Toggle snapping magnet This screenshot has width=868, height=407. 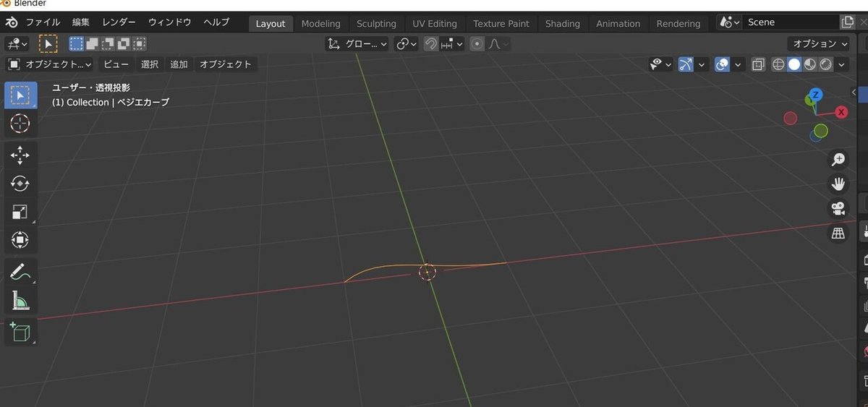click(x=430, y=44)
